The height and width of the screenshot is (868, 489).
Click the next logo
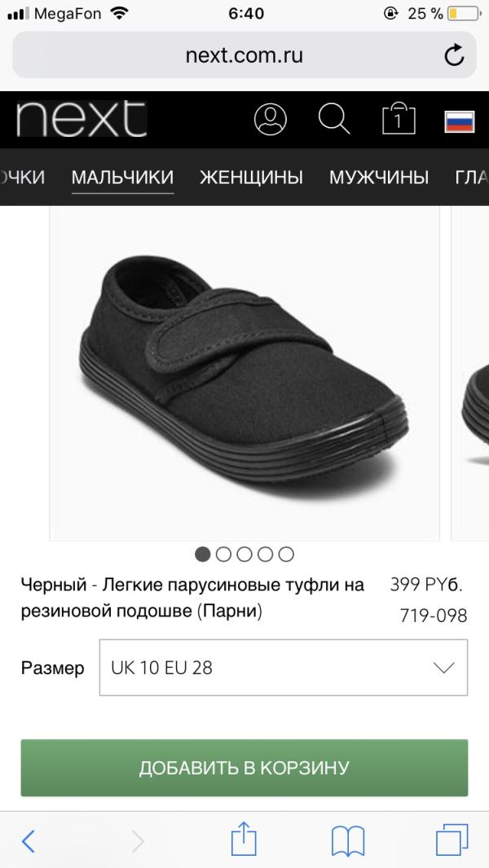(81, 118)
